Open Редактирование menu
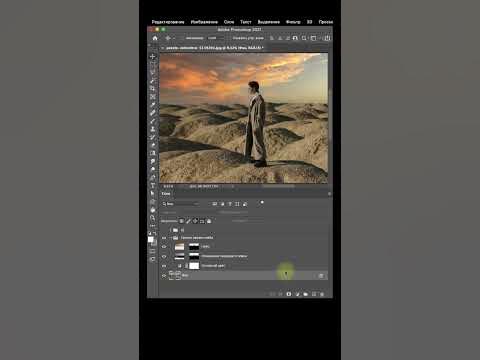The height and width of the screenshot is (360, 480). pos(168,22)
